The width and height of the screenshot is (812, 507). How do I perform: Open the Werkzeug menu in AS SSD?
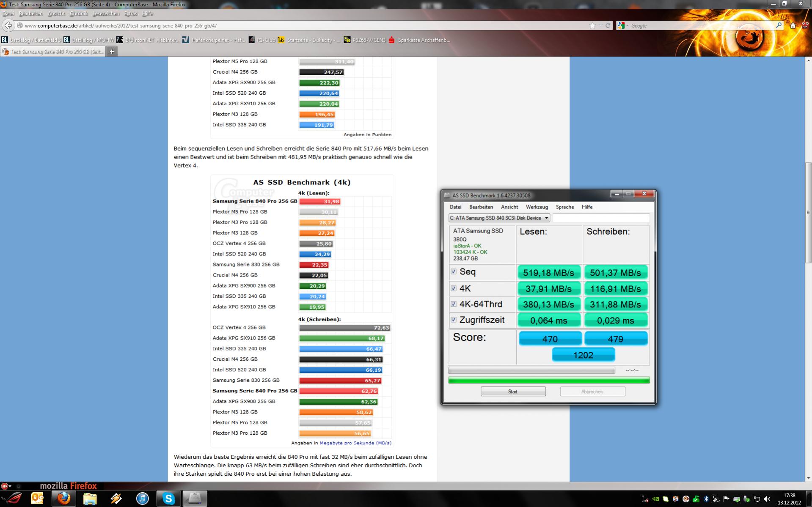pos(537,207)
